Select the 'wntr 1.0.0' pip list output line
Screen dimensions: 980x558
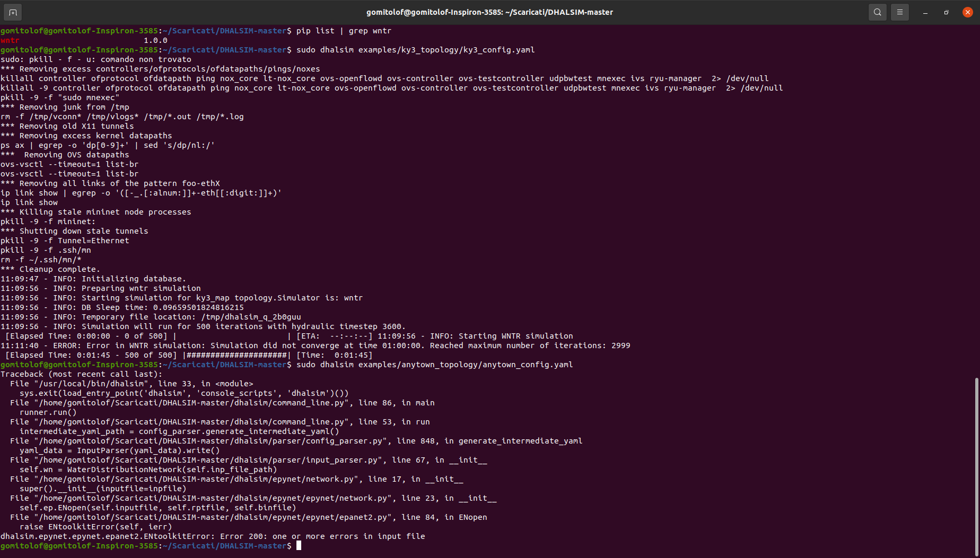[x=80, y=40]
